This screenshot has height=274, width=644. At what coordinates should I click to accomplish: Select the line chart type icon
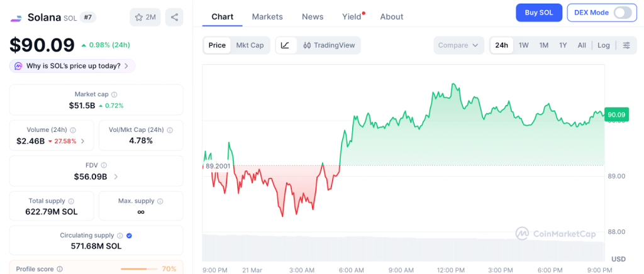tap(285, 45)
